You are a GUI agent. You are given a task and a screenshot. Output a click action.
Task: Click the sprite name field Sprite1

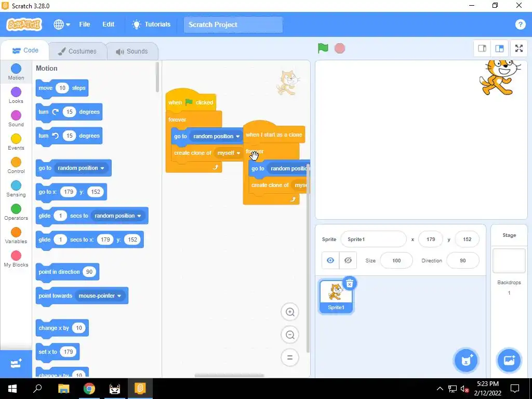coord(373,239)
